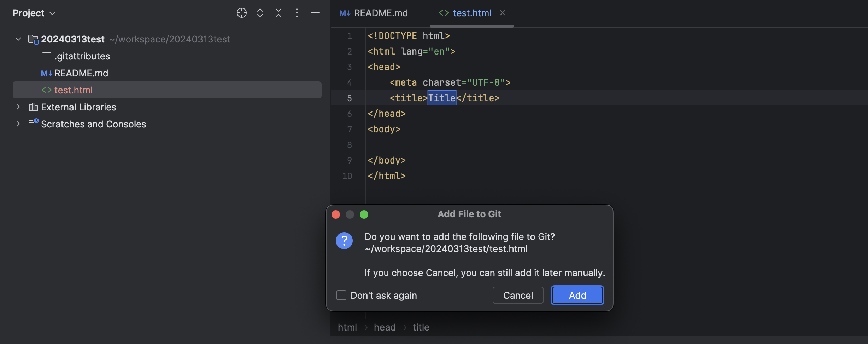
Task: Click the test.html angle-bracket file icon
Action: [x=46, y=90]
